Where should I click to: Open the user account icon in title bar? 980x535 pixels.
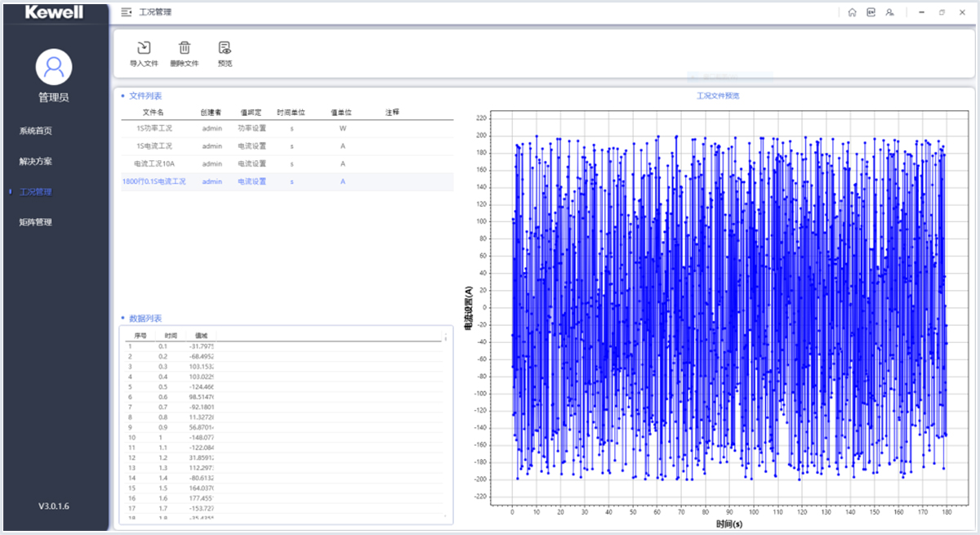[x=889, y=12]
